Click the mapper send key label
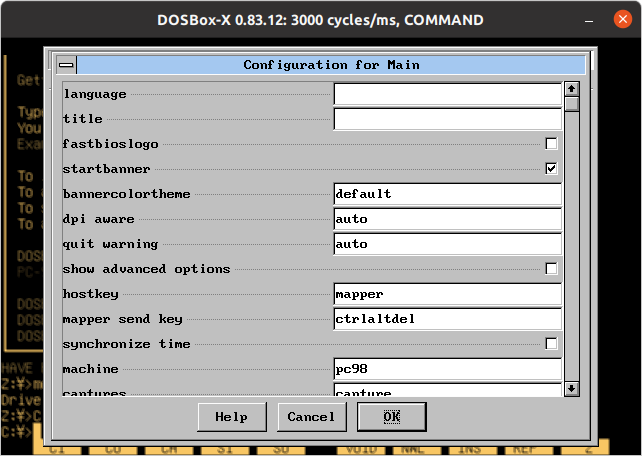The width and height of the screenshot is (642, 456). (122, 319)
